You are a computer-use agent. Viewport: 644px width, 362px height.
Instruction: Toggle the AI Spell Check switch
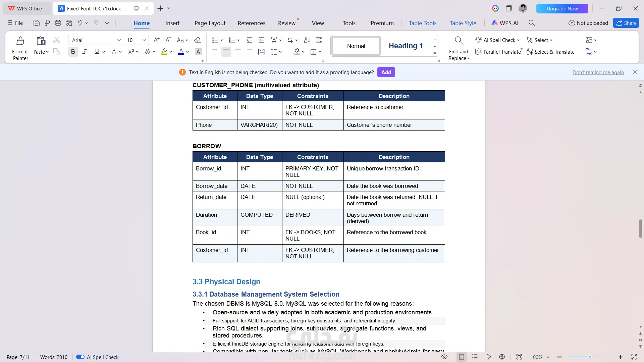tap(80, 357)
